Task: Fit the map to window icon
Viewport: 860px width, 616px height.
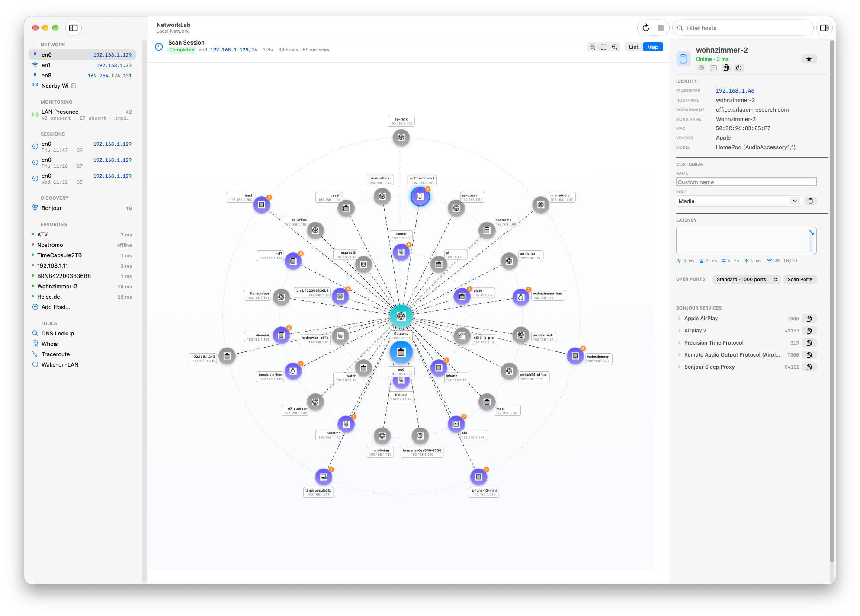Action: [603, 47]
